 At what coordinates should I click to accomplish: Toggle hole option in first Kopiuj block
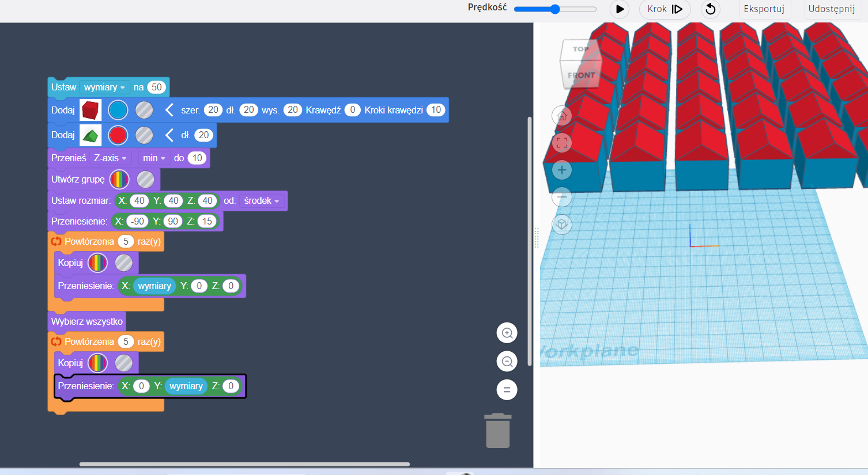pos(123,263)
